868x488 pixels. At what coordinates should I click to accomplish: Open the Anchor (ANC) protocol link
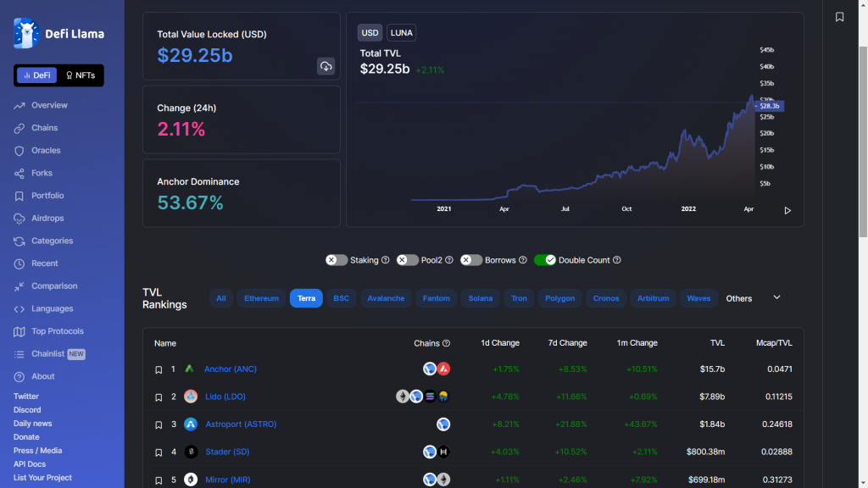pyautogui.click(x=231, y=369)
